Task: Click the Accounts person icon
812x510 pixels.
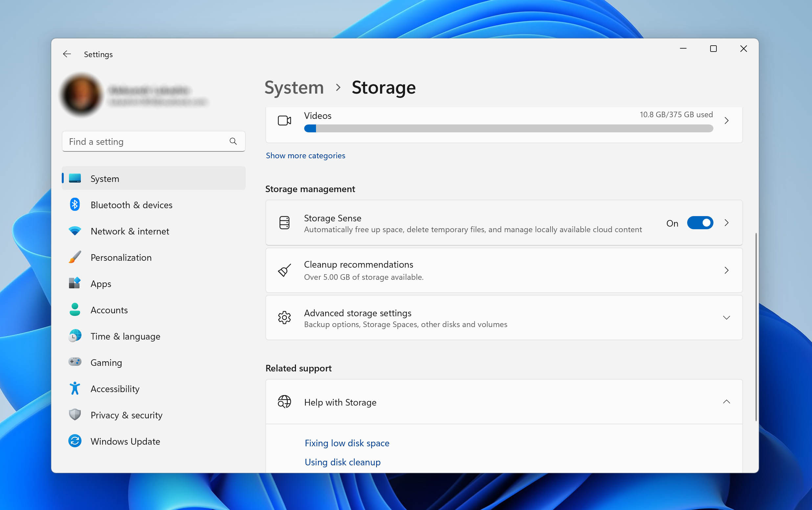Action: tap(75, 309)
